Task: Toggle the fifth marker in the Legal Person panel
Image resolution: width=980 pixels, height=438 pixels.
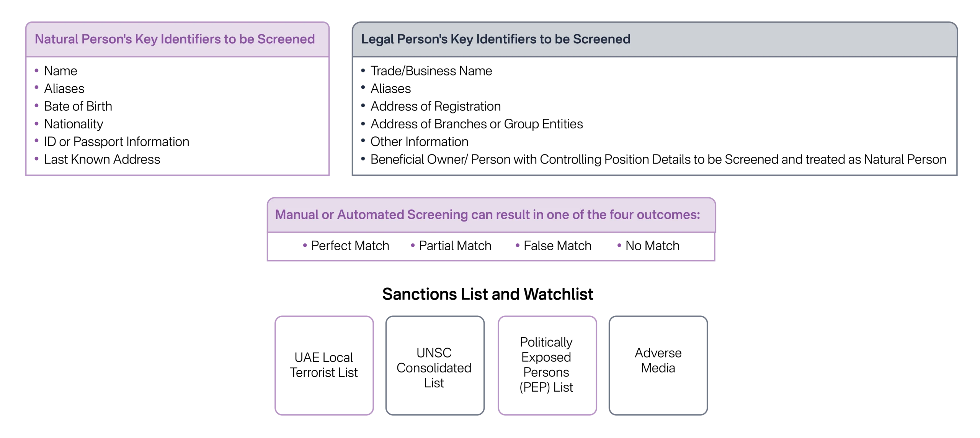Action: tap(363, 140)
